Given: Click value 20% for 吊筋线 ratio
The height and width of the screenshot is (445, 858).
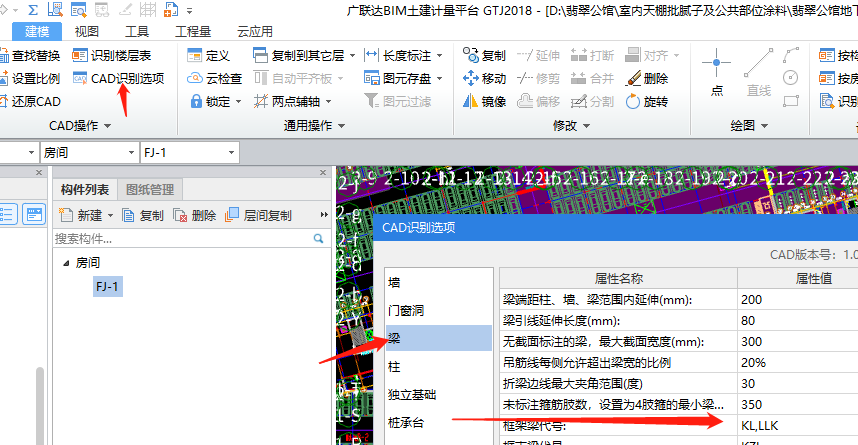Looking at the screenshot, I should point(753,362).
